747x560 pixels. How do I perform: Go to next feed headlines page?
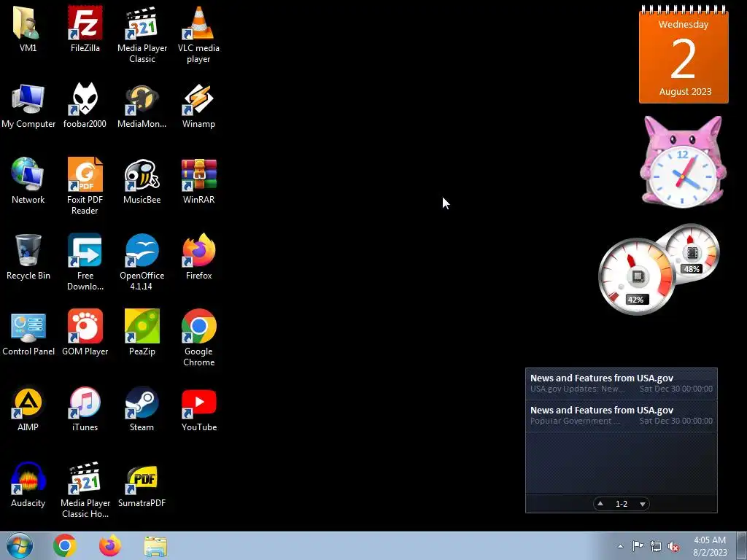pyautogui.click(x=643, y=504)
